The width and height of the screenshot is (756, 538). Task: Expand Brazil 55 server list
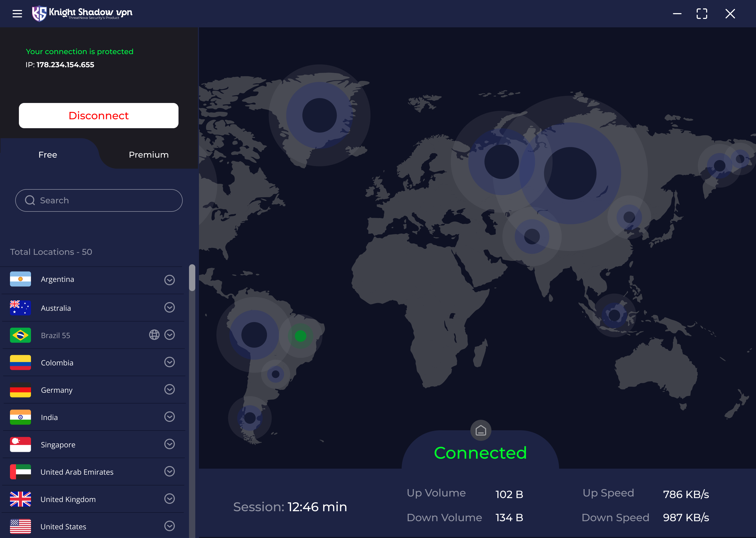(170, 335)
